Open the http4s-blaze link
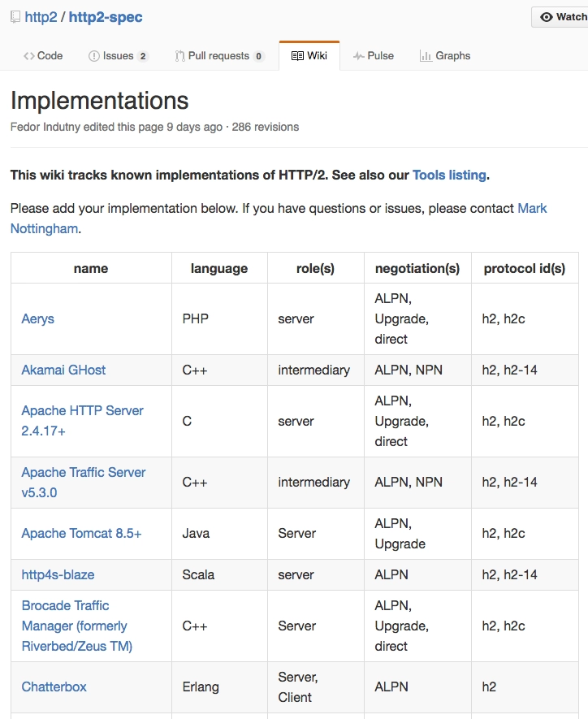 pos(58,574)
